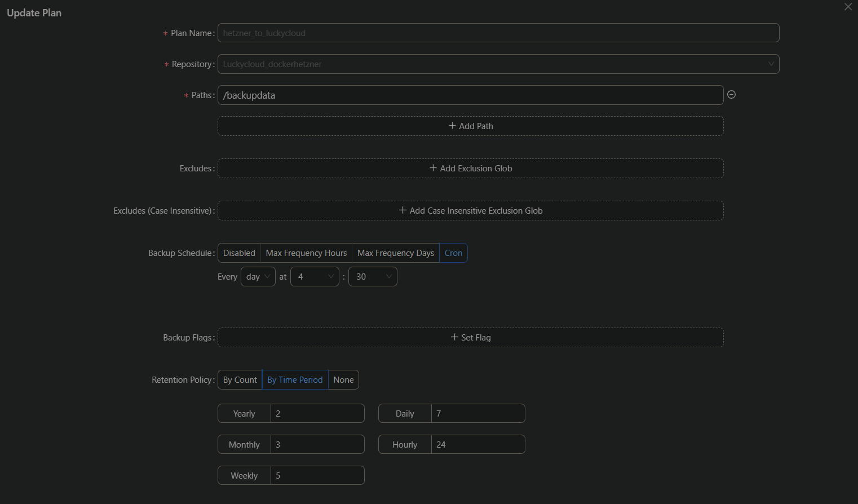Image resolution: width=858 pixels, height=504 pixels.
Task: Close the Update Plan dialog
Action: pos(848,7)
